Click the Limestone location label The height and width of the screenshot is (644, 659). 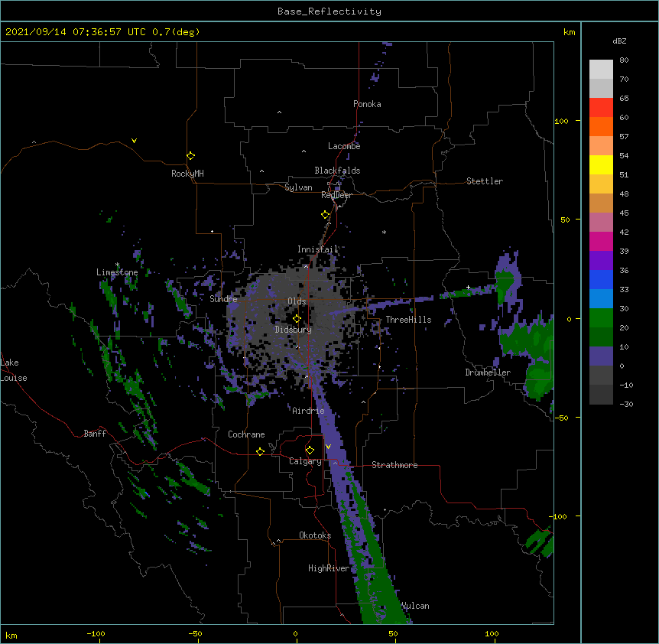117,272
